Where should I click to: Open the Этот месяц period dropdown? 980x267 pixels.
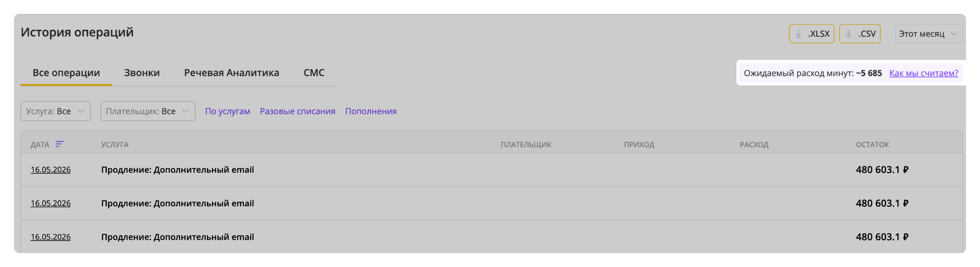point(929,34)
